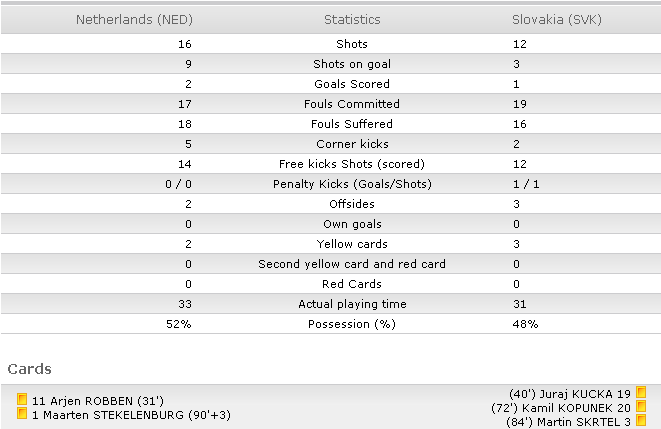Select the Netherlands (NED) column header
The image size is (661, 429).
pos(134,20)
